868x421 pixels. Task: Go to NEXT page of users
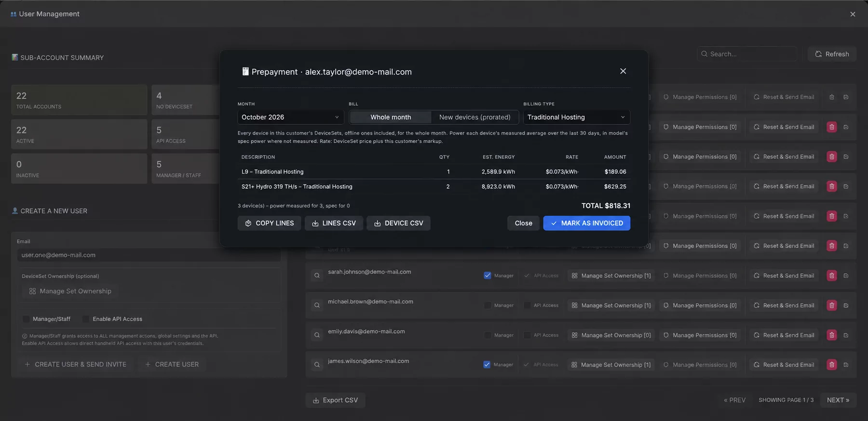[x=838, y=400]
